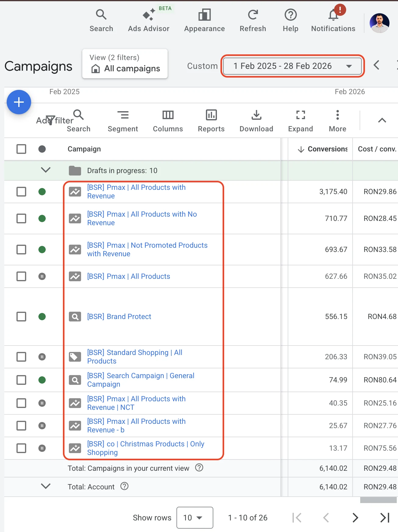Open the Drafts in progress folder icon
398x532 pixels.
(x=75, y=171)
